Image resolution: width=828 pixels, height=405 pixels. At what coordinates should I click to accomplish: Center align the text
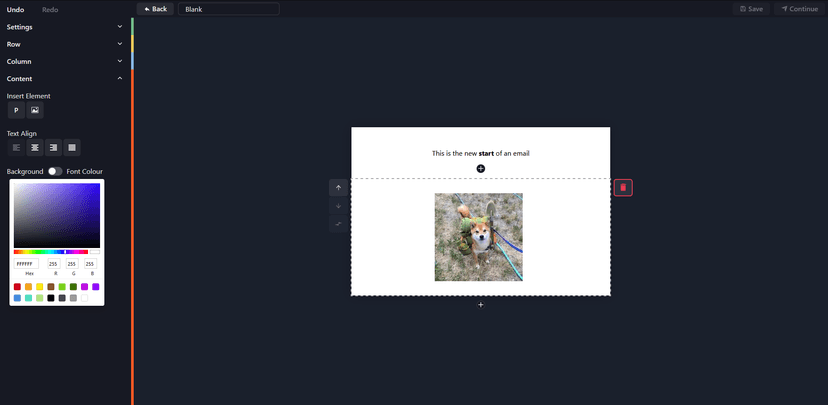click(x=35, y=147)
